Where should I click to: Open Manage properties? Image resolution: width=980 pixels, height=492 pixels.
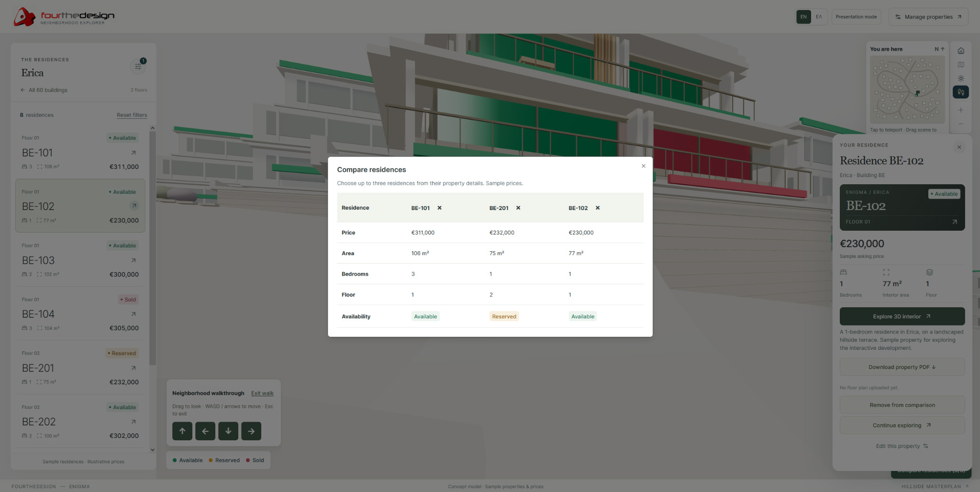click(x=928, y=17)
